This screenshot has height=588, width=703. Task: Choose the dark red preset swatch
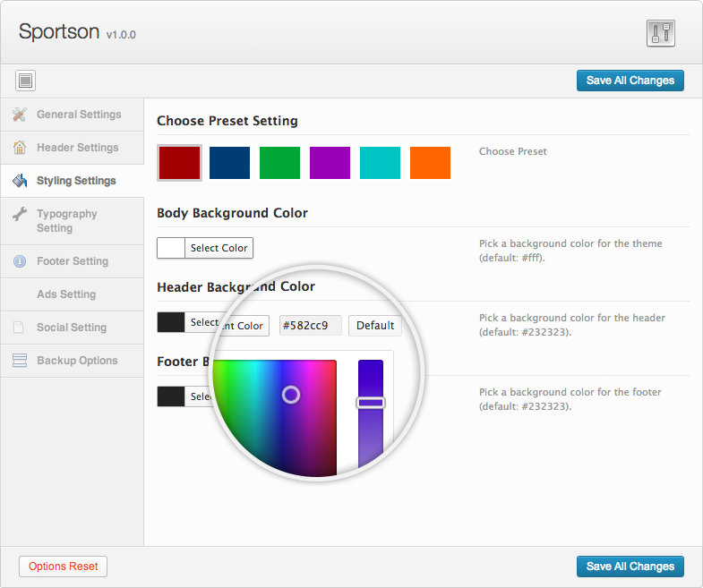click(x=179, y=163)
